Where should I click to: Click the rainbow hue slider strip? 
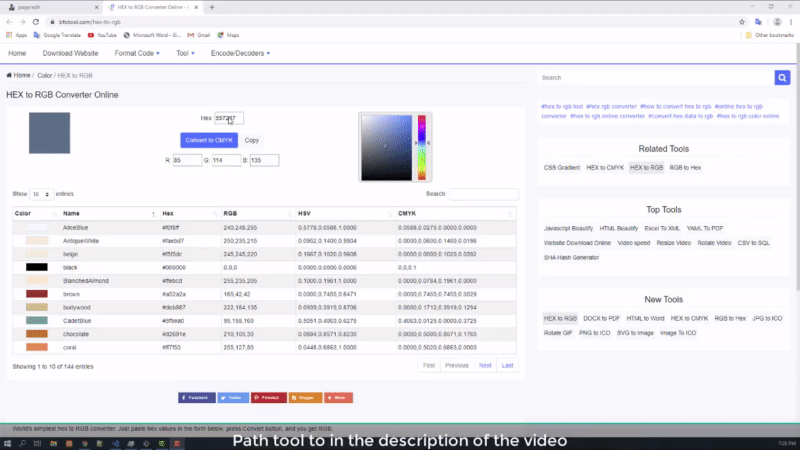[422, 146]
